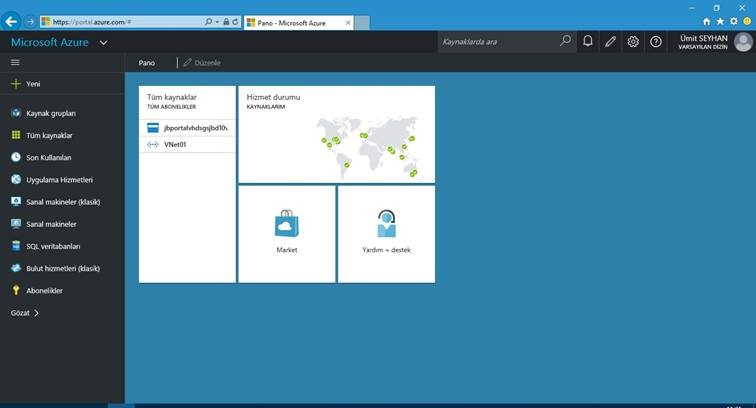Switch to Pano - Microsoft Azure browser tab
Screen dimensions: 756x408
click(299, 23)
